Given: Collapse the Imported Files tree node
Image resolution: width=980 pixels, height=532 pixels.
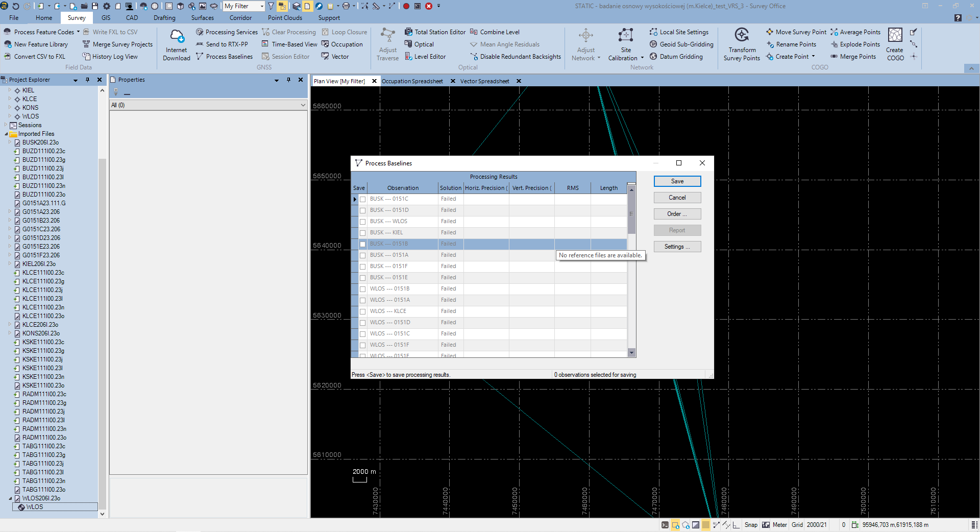Looking at the screenshot, I should click(7, 134).
